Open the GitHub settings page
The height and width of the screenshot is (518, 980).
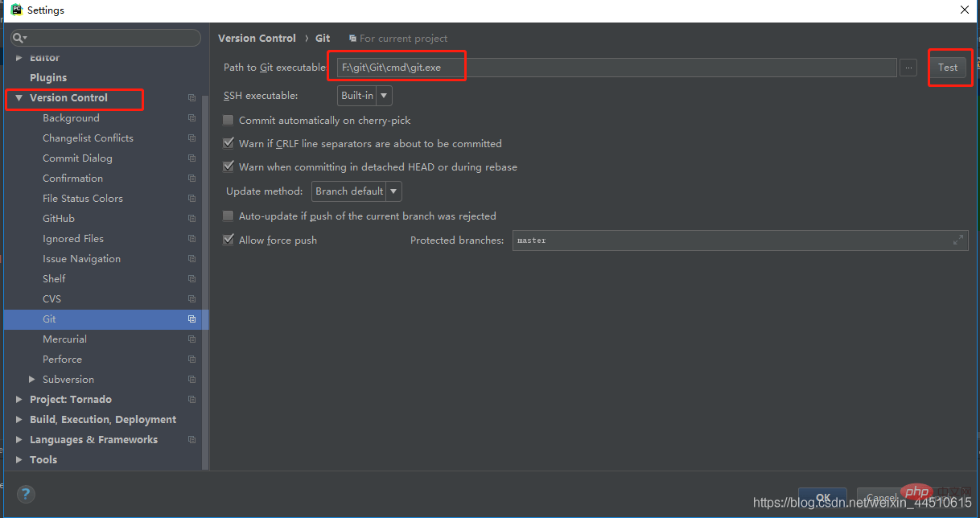tap(59, 219)
